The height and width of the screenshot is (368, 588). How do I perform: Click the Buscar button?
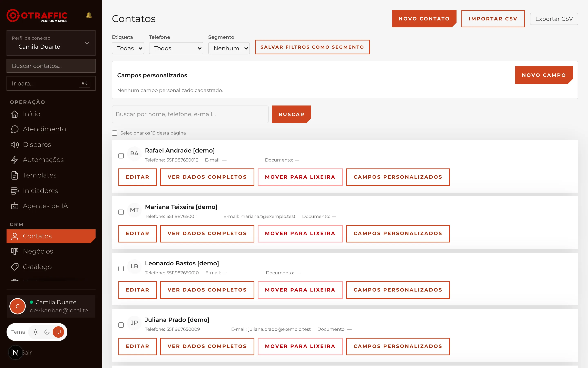[291, 114]
